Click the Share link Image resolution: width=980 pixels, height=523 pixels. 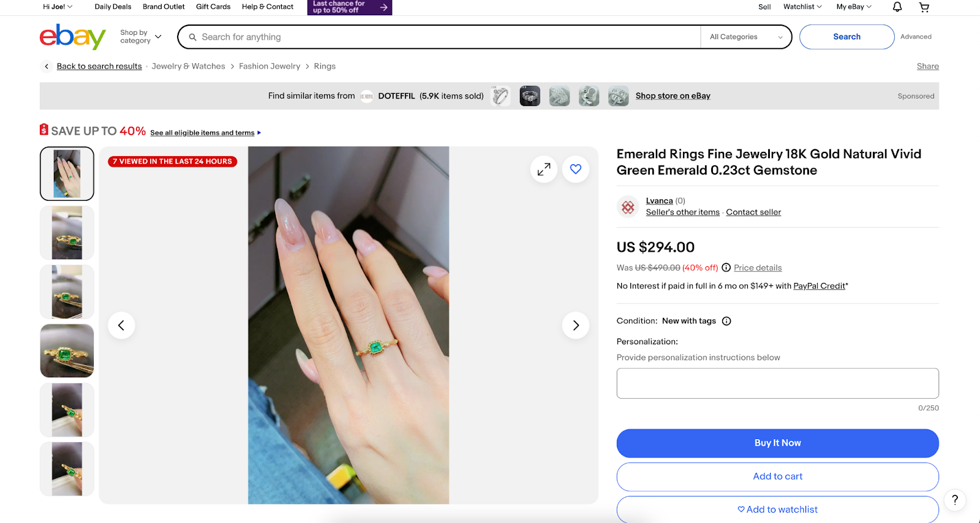(x=927, y=66)
